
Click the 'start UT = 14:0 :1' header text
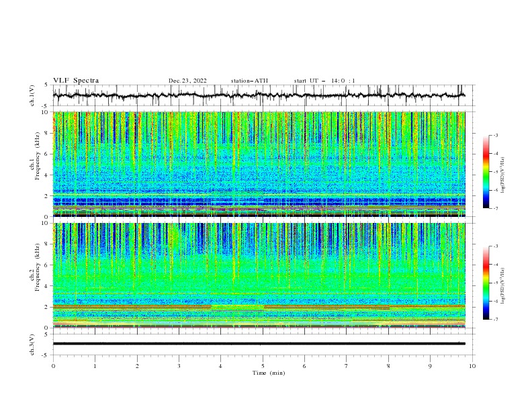[x=324, y=81]
